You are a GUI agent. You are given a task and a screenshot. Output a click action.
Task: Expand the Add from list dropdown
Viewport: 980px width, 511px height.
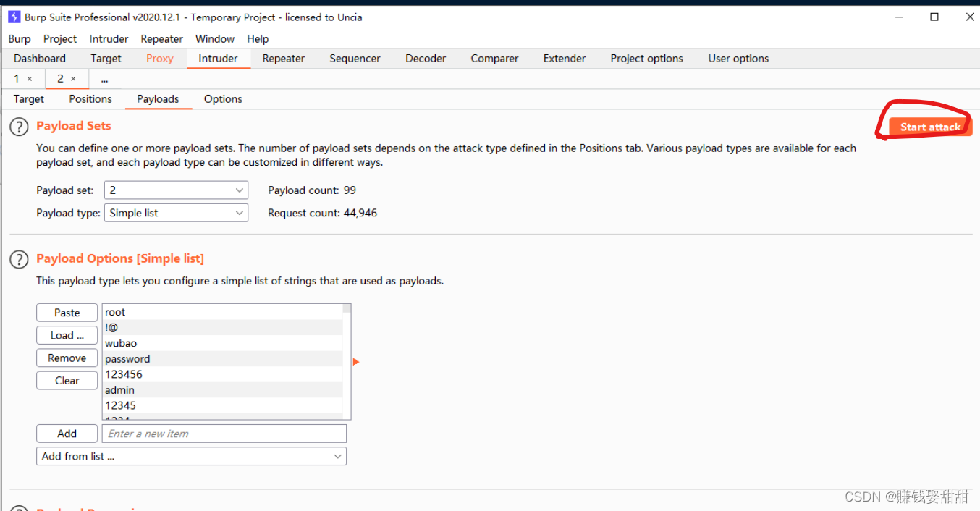coord(191,456)
